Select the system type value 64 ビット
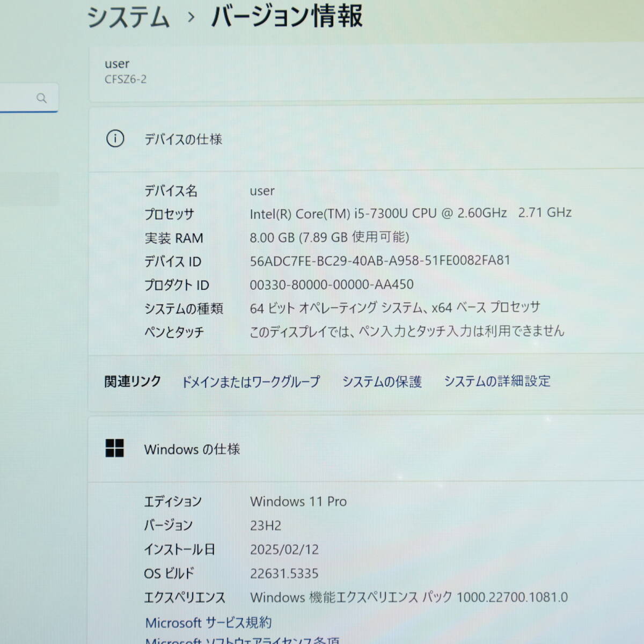This screenshot has height=644, width=644. pyautogui.click(x=395, y=308)
